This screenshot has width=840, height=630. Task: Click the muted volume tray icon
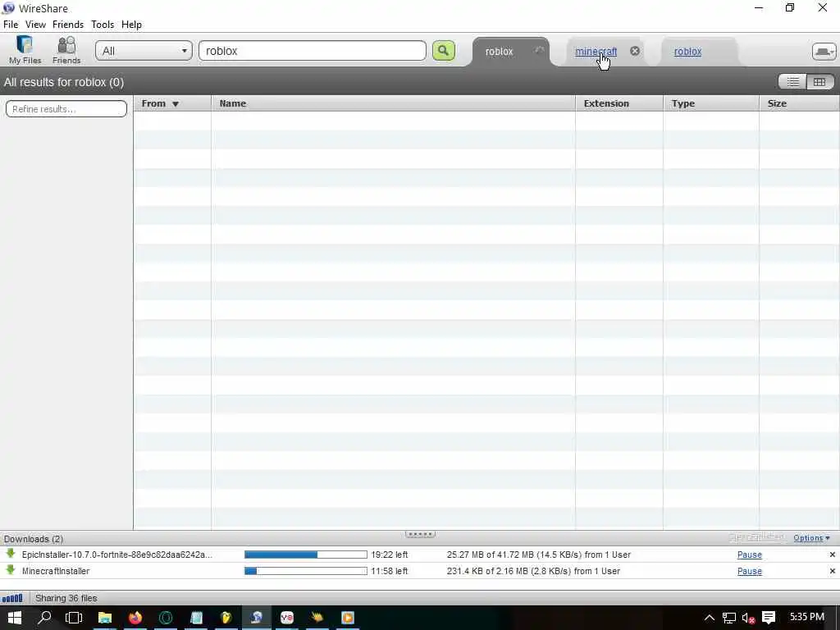click(748, 619)
